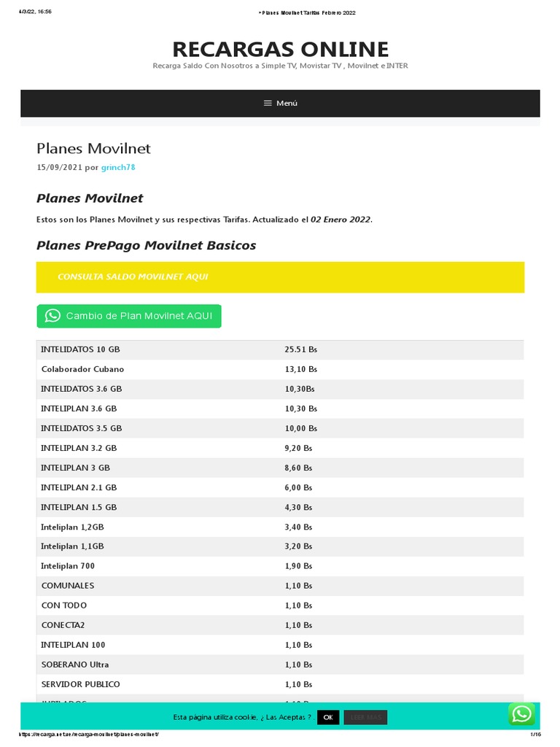Open the hamburger Menú icon
The height and width of the screenshot is (747, 560).
[268, 103]
